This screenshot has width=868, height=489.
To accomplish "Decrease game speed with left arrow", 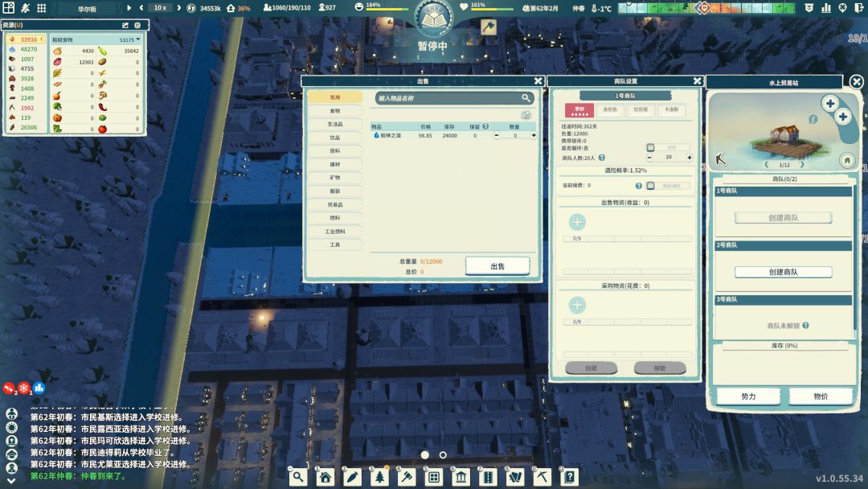I will (x=141, y=8).
